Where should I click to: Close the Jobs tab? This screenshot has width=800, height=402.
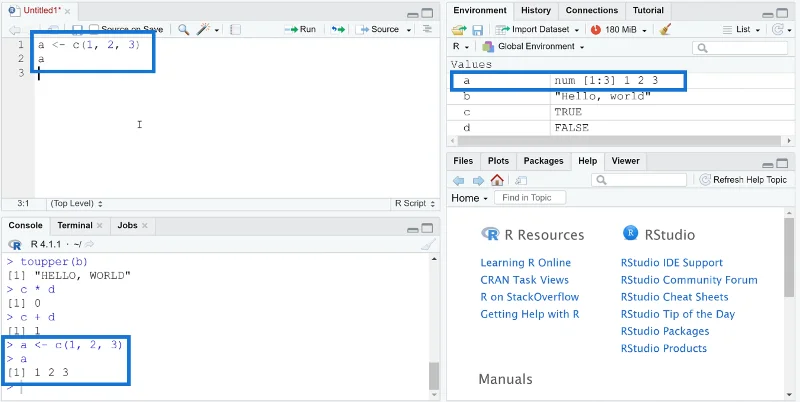point(145,225)
